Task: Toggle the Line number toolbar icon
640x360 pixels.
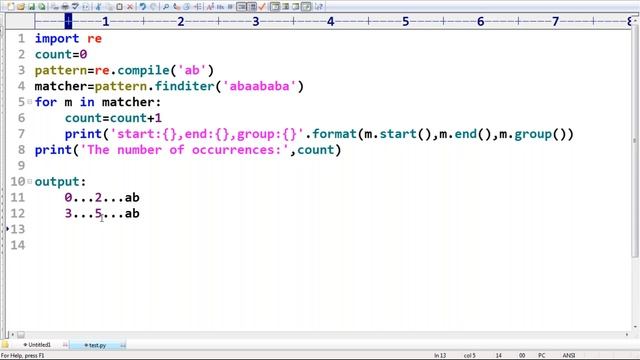Action: 252,7
